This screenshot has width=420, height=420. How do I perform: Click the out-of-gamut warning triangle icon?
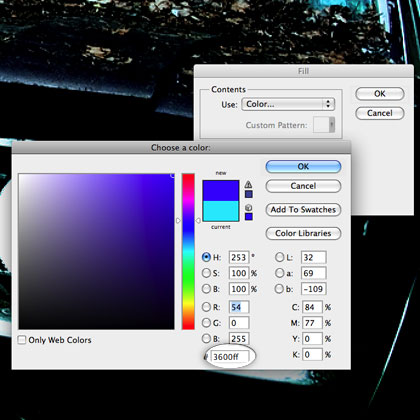pyautogui.click(x=248, y=184)
